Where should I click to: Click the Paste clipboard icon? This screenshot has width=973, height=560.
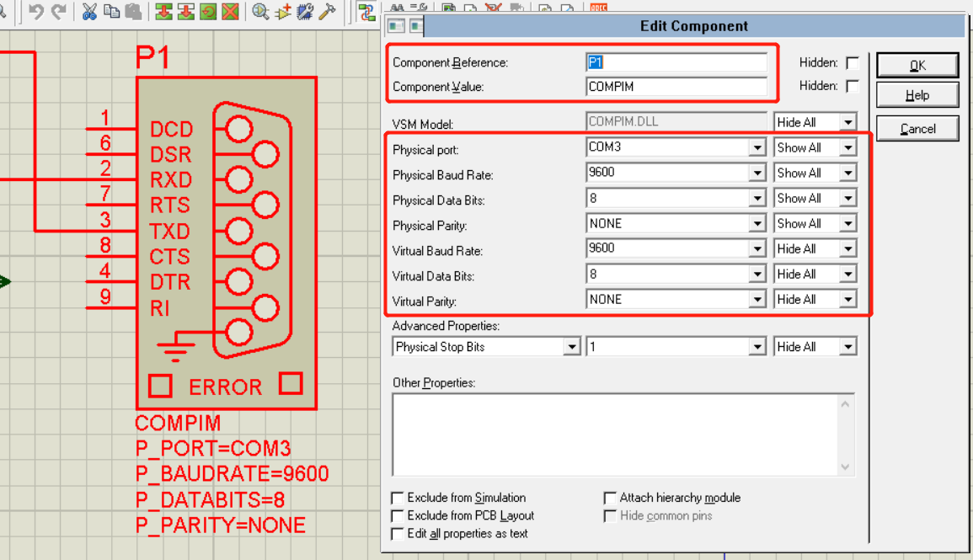(x=133, y=12)
